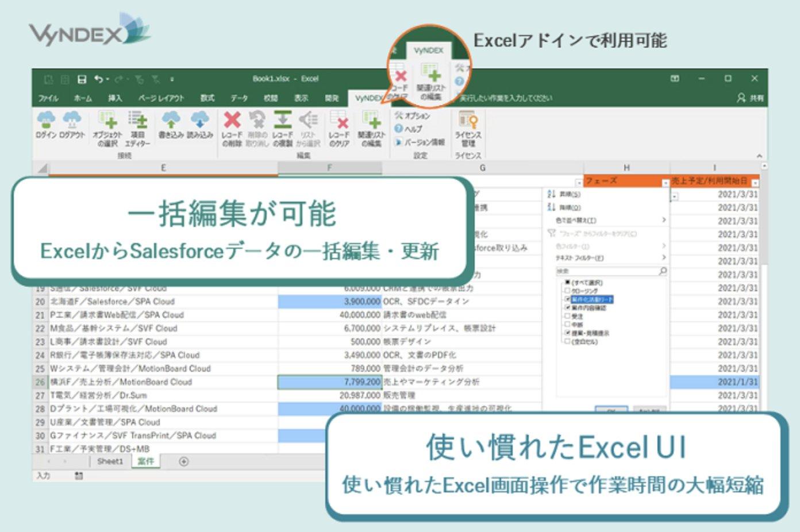
Task: Open バージョン情報 in the ribbon
Action: 420,142
